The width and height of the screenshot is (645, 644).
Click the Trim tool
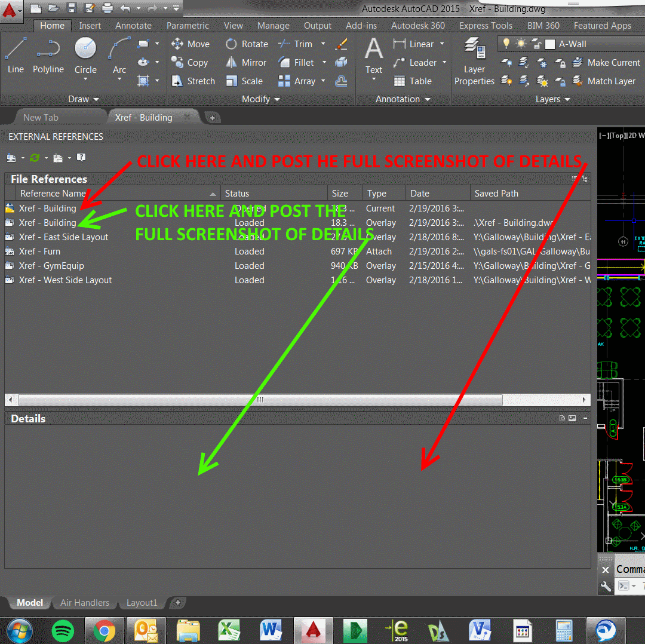click(295, 44)
